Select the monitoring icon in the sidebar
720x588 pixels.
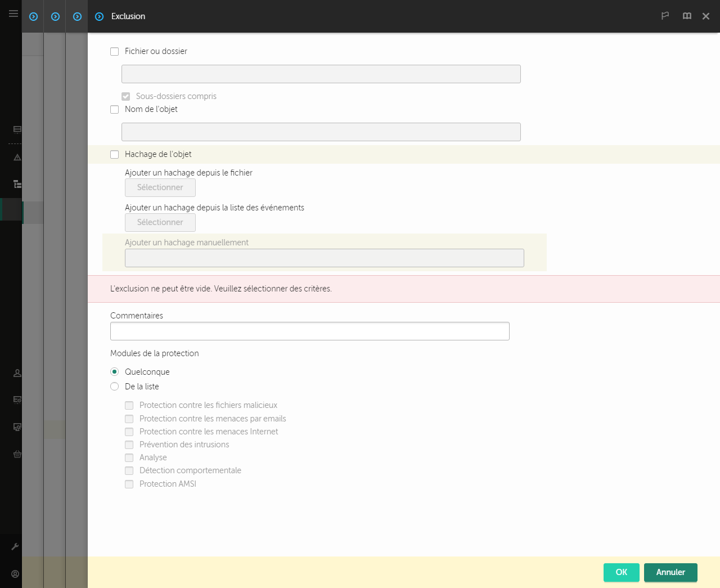click(x=17, y=129)
